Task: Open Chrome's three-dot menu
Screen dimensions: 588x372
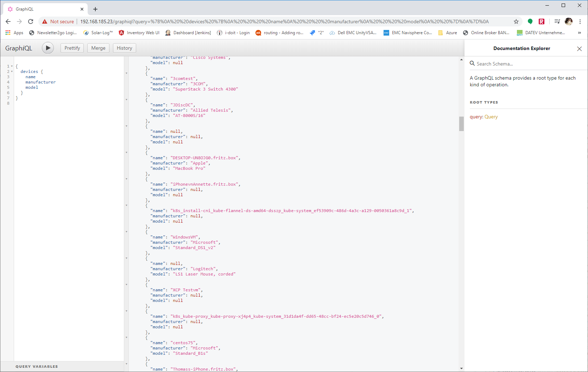Action: 580,21
